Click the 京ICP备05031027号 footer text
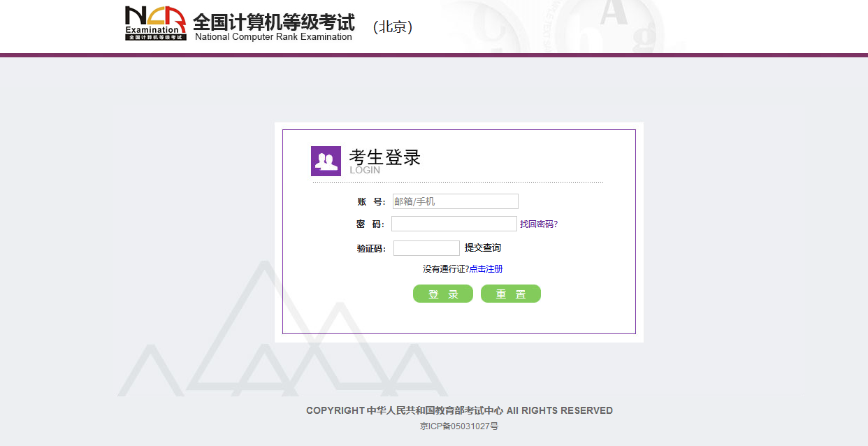Viewport: 868px width, 446px height. tap(459, 426)
